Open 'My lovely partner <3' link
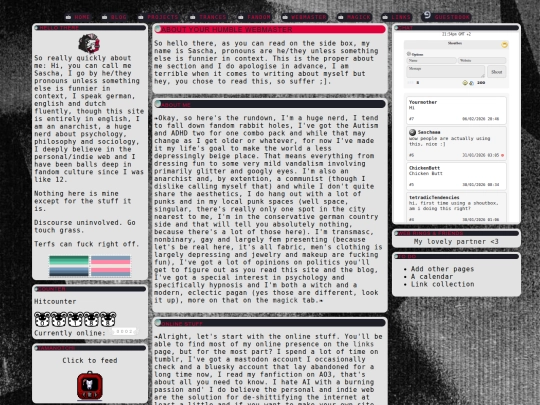 (x=456, y=242)
